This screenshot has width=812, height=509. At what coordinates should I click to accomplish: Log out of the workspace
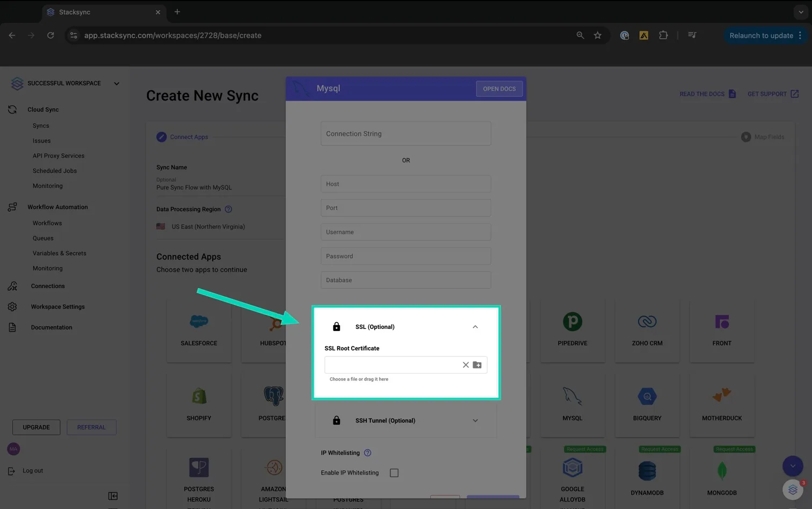tap(26, 471)
